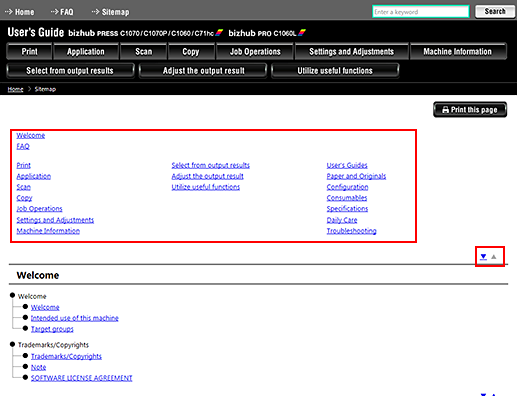
Task: Open the Adjust the output result link
Action: [207, 176]
